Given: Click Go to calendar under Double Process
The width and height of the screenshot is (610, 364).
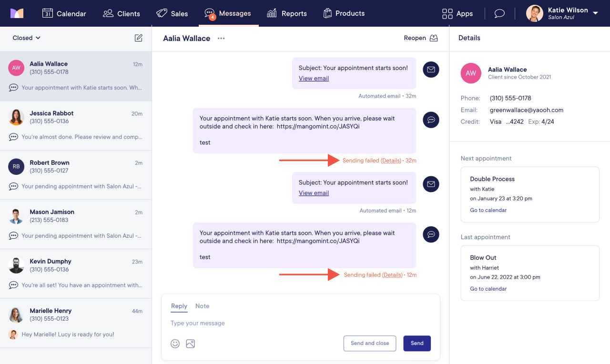Looking at the screenshot, I should [x=488, y=210].
